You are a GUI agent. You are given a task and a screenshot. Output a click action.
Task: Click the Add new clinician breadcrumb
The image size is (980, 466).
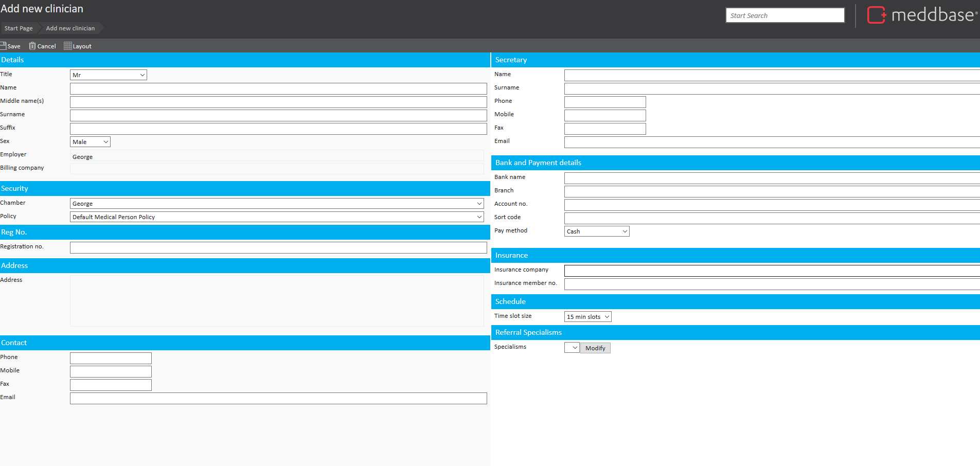[x=70, y=28]
